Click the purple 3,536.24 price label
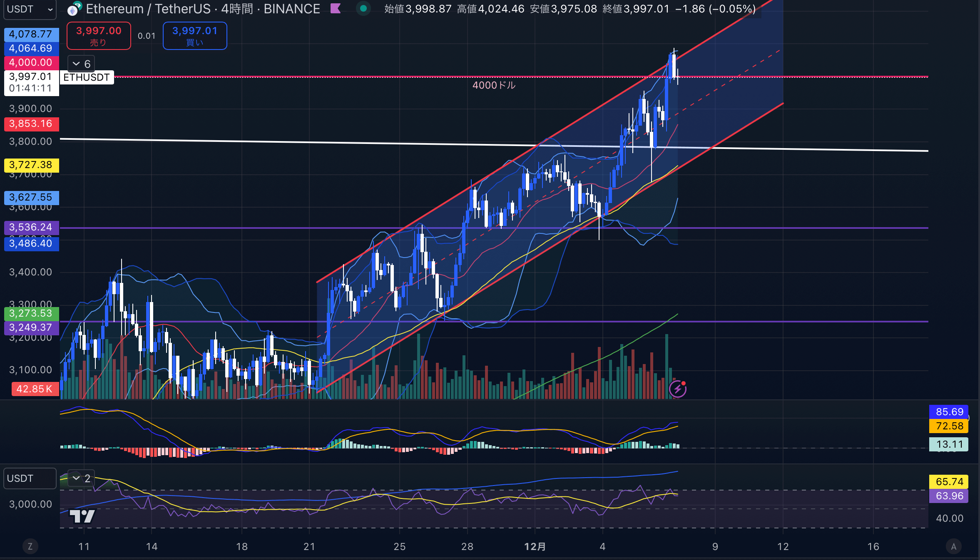 (31, 227)
